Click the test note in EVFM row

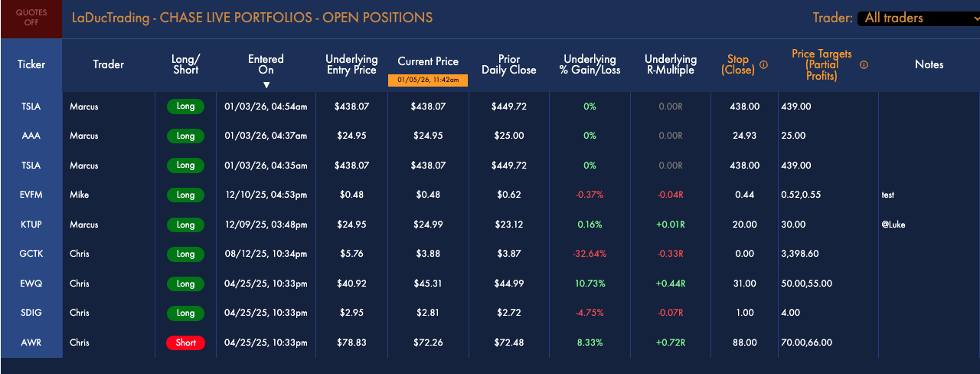pyautogui.click(x=887, y=195)
